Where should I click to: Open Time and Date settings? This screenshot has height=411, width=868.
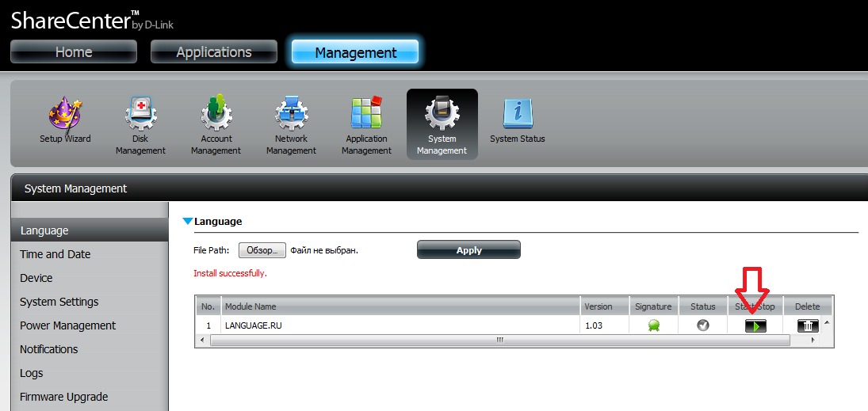coord(55,254)
